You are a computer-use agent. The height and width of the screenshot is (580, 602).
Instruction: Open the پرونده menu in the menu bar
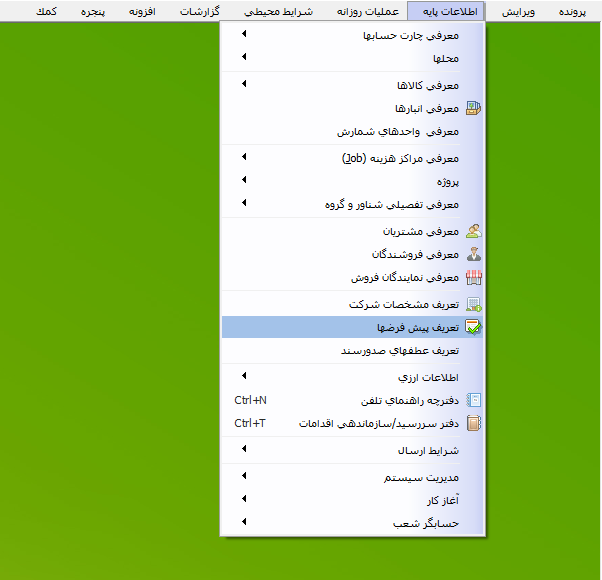[574, 11]
